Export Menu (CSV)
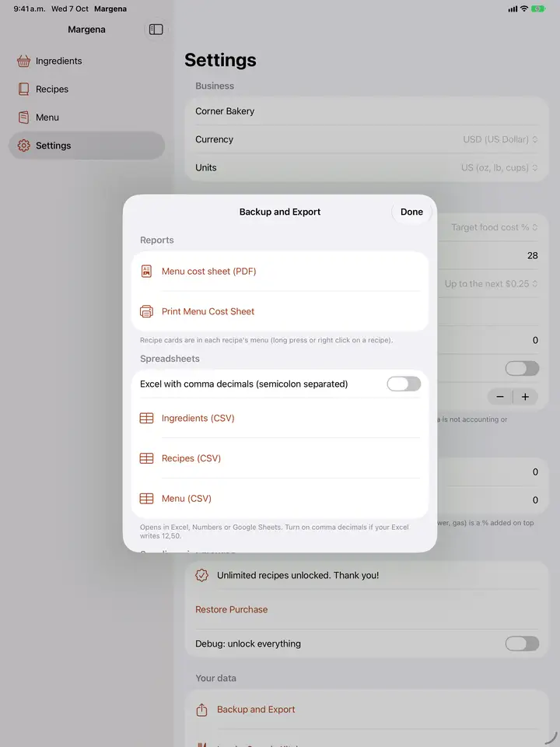 pyautogui.click(x=280, y=499)
